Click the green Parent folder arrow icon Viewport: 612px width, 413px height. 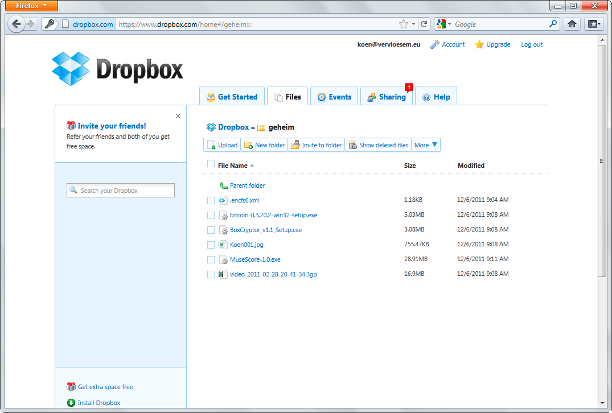[x=224, y=185]
